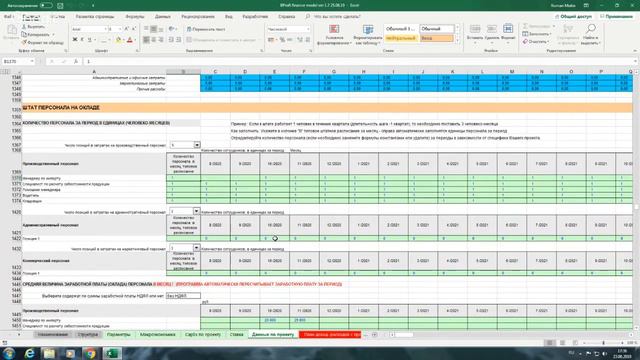The height and width of the screenshot is (360, 640).
Task: Click the tax option input field in row 1447
Action: 183,296
